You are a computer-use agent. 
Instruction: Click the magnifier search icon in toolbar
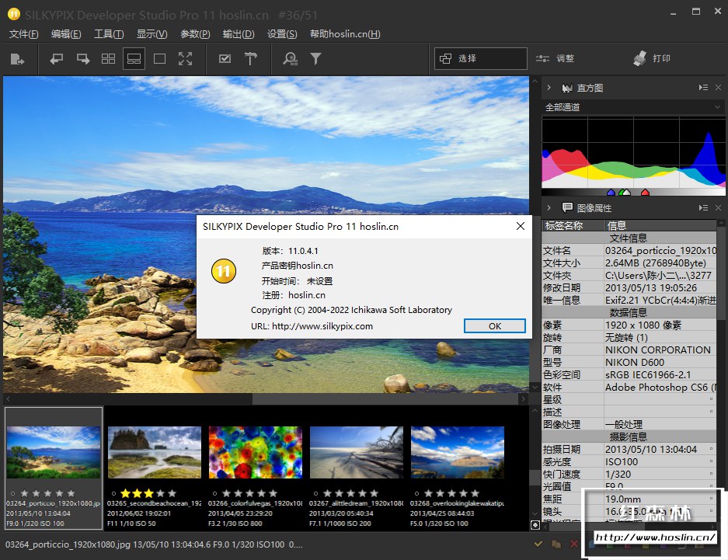click(x=290, y=59)
